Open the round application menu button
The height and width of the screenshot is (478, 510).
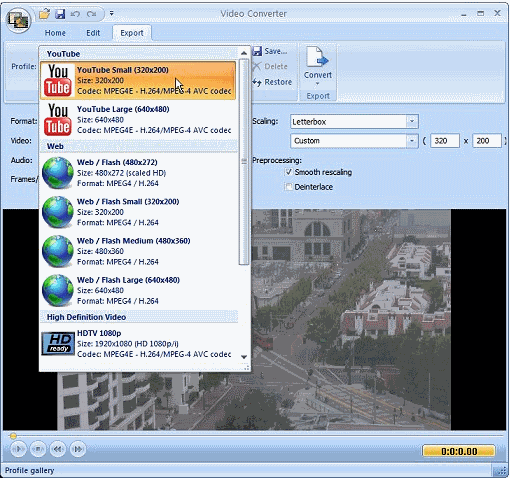coord(19,20)
